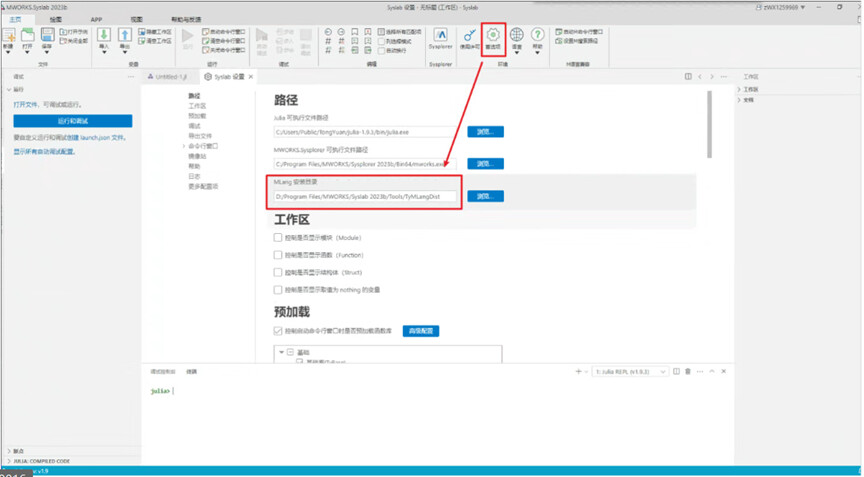
Task: Click the Sysplorer executable path input field
Action: 365,164
